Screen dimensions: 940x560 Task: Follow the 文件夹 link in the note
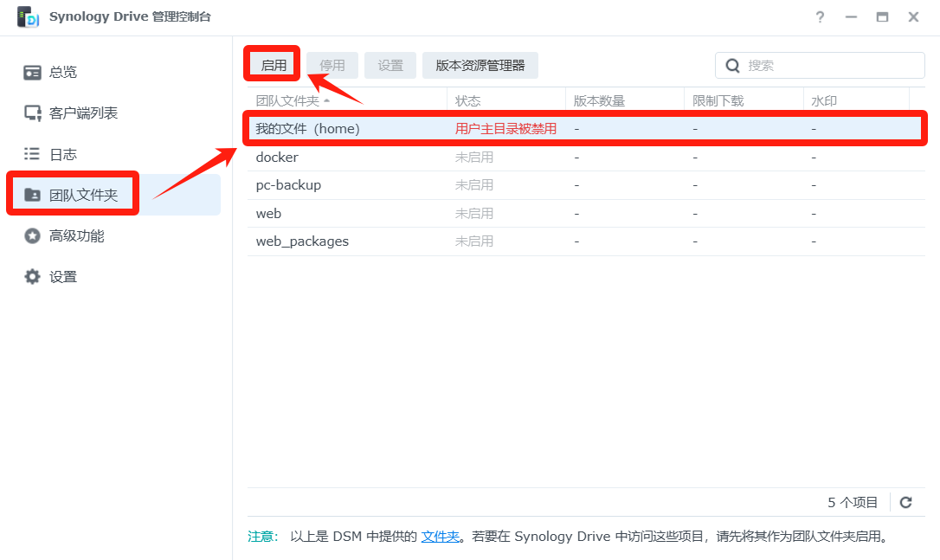point(440,537)
